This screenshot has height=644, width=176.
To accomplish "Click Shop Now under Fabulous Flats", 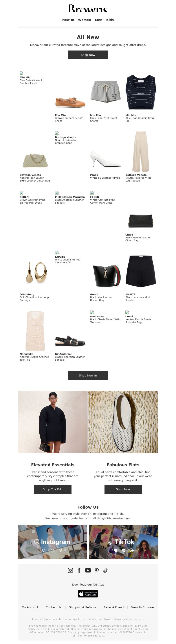I will tap(123, 489).
